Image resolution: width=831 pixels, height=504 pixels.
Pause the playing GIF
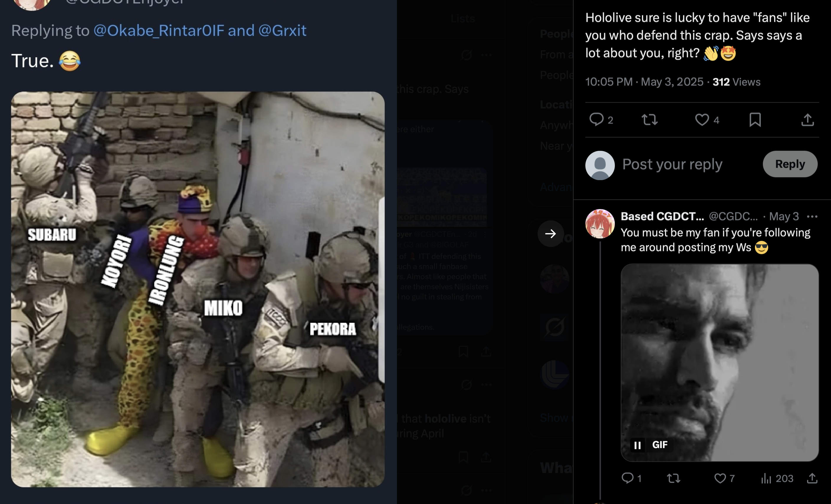tap(637, 445)
